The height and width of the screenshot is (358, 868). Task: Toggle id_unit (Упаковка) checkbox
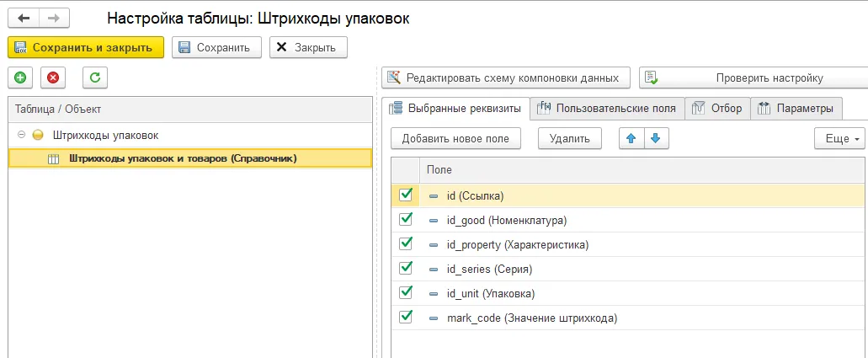click(406, 292)
